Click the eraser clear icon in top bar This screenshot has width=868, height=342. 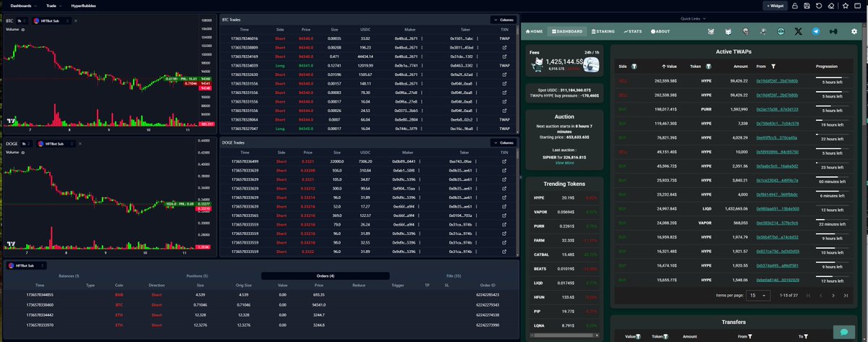[x=830, y=5]
